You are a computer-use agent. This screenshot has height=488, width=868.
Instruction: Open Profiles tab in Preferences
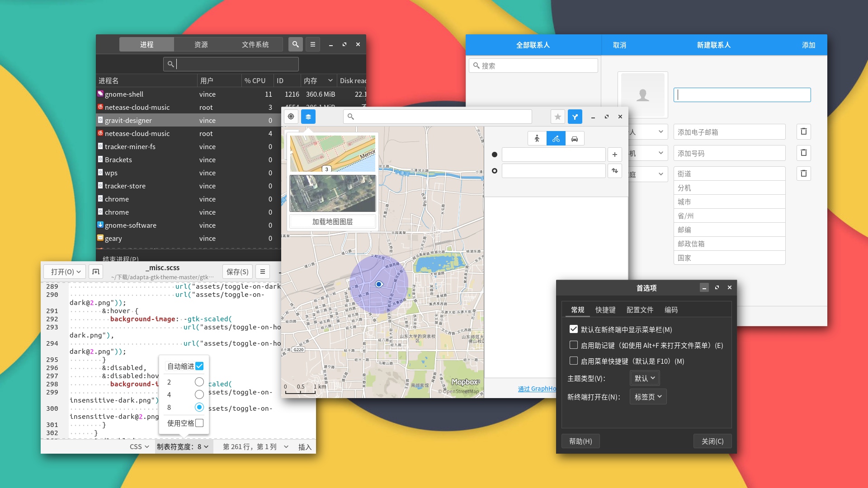point(640,310)
